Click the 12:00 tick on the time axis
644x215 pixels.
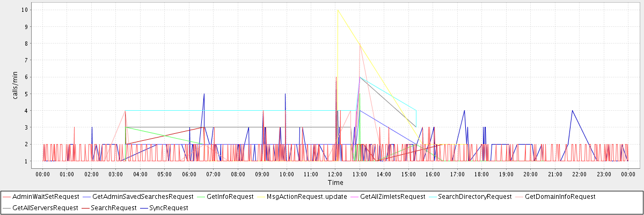(x=335, y=175)
